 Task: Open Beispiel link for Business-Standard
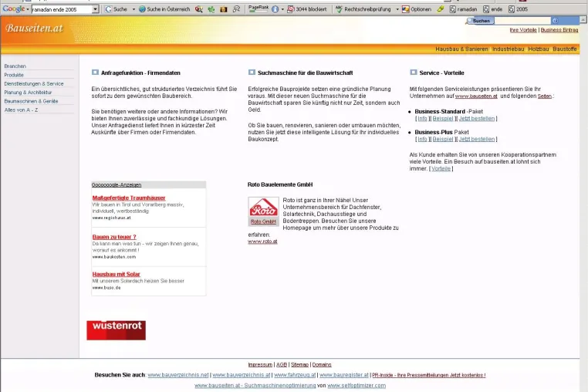click(443, 119)
